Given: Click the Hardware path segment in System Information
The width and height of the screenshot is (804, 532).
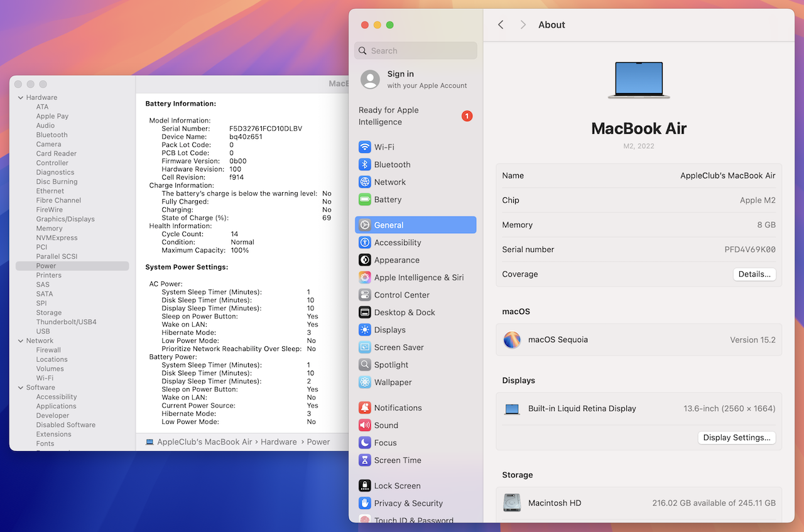Looking at the screenshot, I should point(279,442).
